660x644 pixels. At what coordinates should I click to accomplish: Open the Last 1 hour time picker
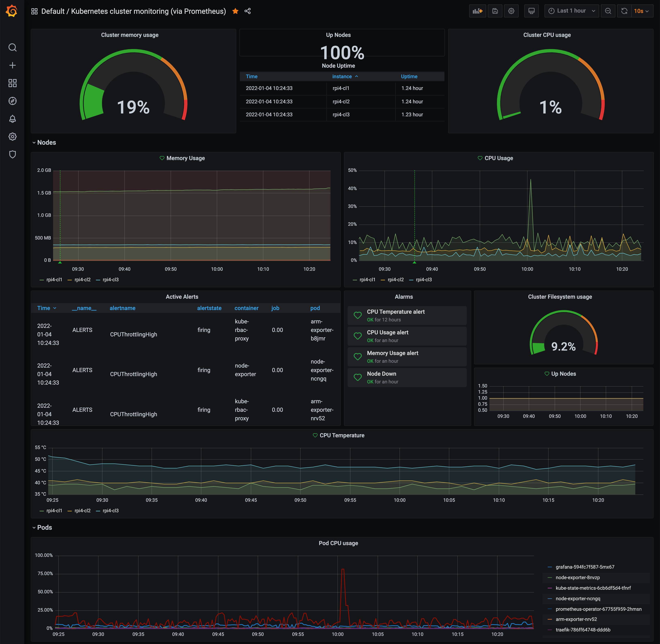tap(572, 11)
